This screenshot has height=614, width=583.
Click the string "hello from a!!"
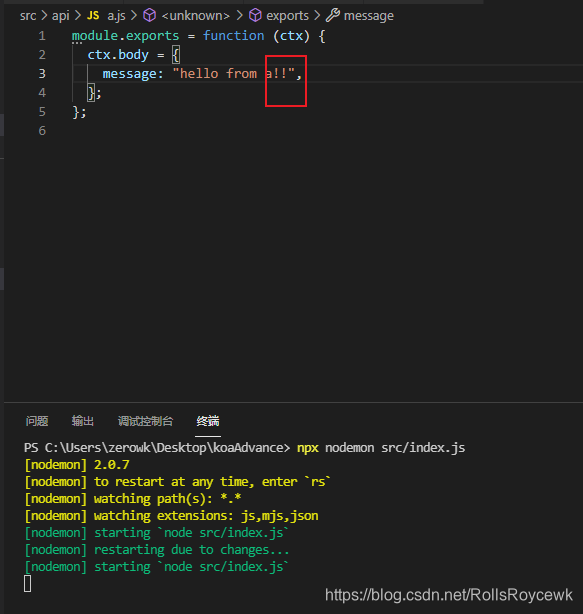point(234,73)
